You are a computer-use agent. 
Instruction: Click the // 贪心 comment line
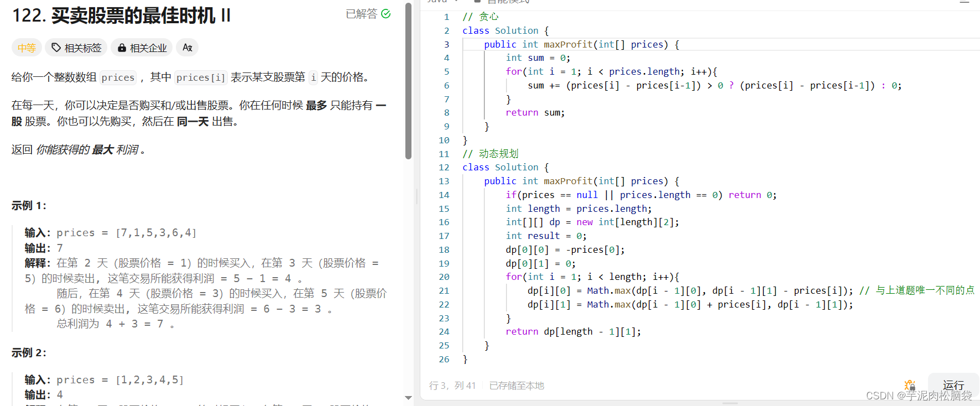[481, 17]
